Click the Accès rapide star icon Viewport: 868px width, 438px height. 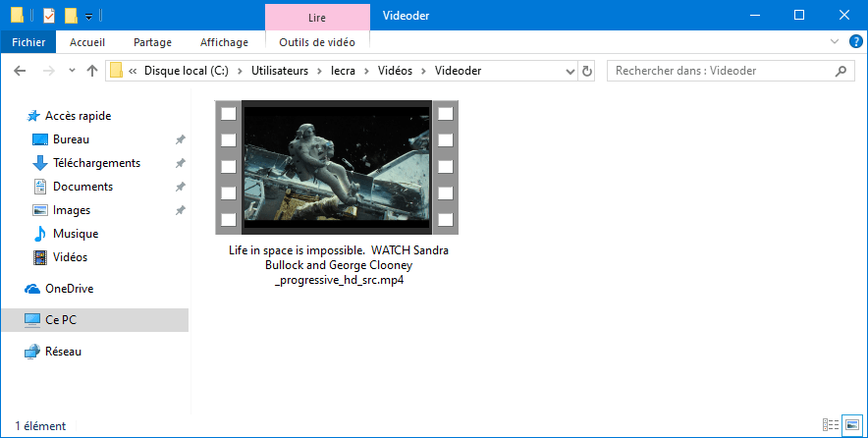pos(33,116)
